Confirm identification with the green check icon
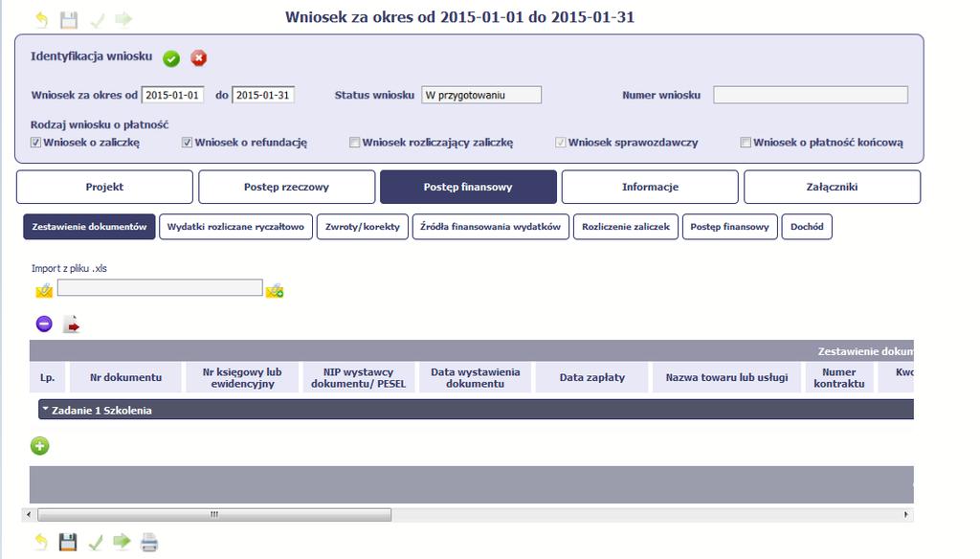The width and height of the screenshot is (980, 559). click(171, 58)
